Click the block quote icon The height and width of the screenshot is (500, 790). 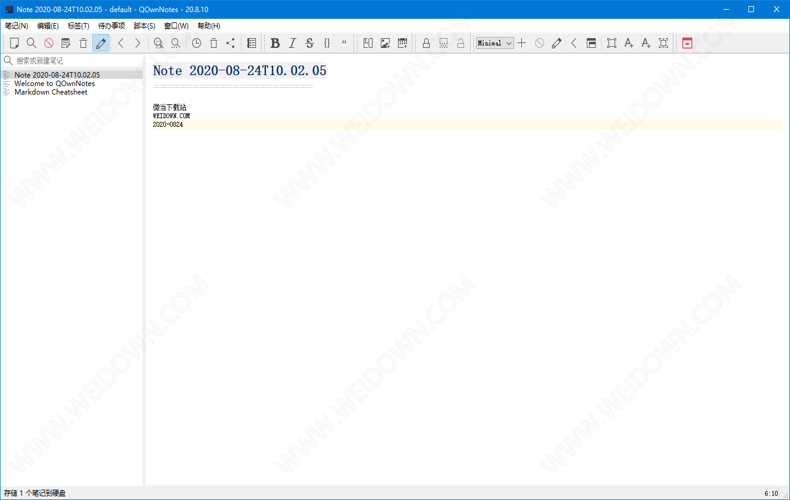[x=344, y=43]
